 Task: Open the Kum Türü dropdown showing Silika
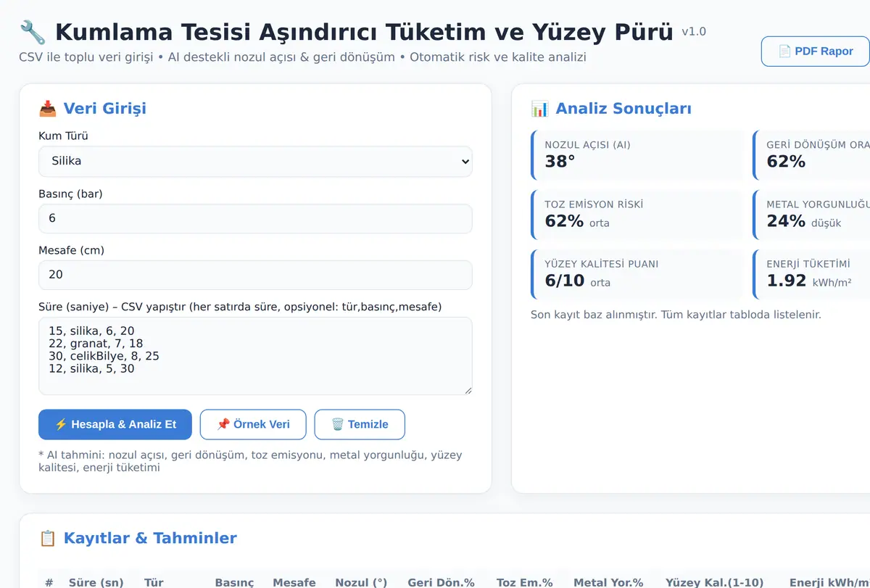[255, 161]
